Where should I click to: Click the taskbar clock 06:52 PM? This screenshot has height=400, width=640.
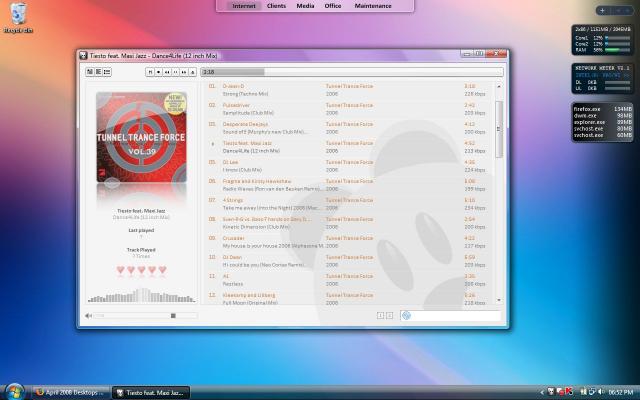pos(620,393)
